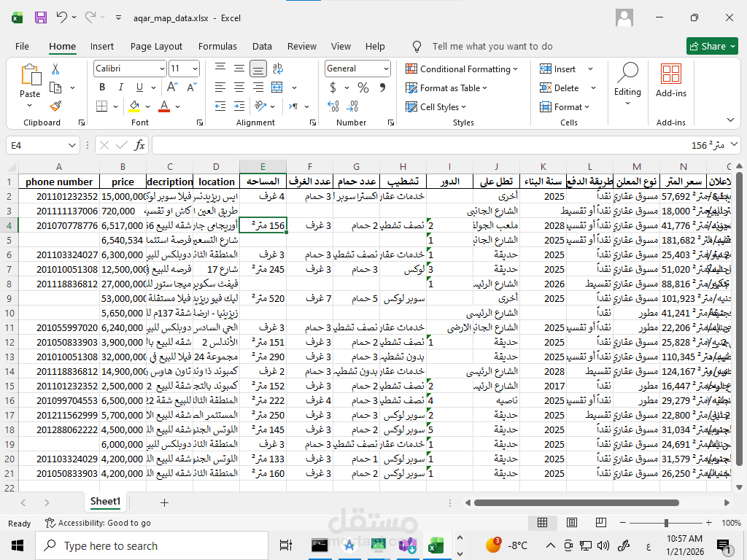The image size is (747, 560).
Task: Expand the Editing group dropdown
Action: coord(627,104)
